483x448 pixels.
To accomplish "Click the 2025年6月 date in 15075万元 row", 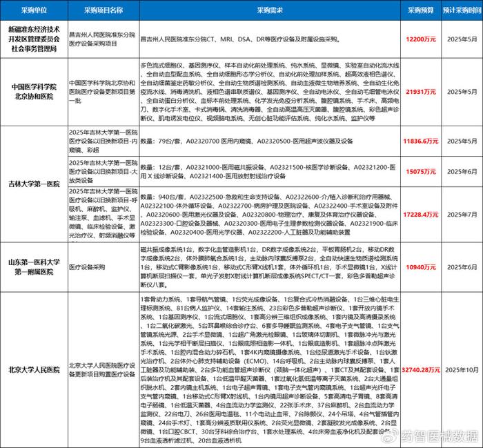I will (x=462, y=172).
